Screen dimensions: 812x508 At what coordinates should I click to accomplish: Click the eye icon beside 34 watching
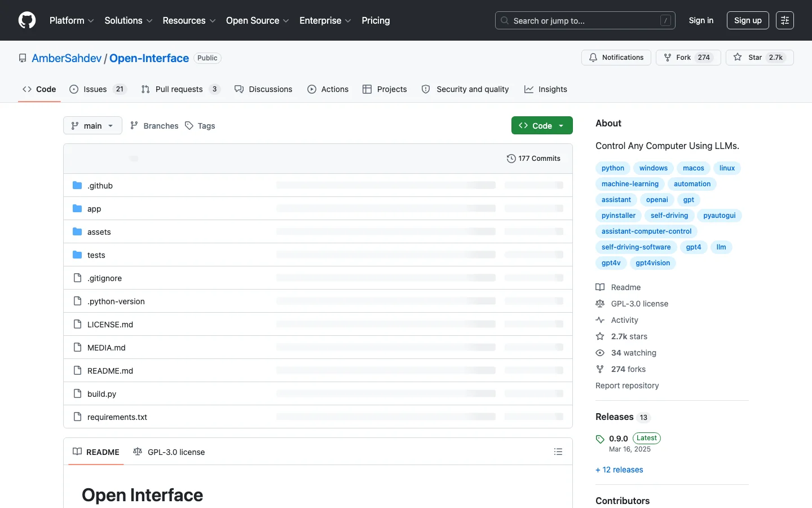pos(600,353)
